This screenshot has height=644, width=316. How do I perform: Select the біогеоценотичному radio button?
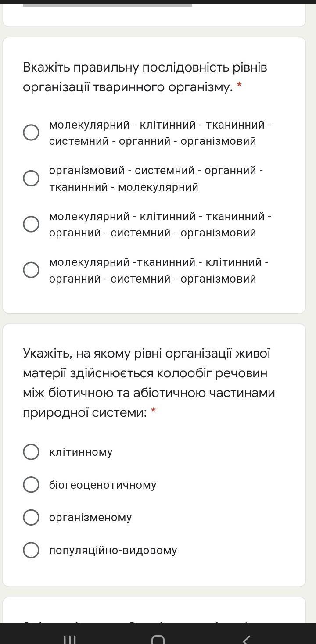(x=31, y=484)
